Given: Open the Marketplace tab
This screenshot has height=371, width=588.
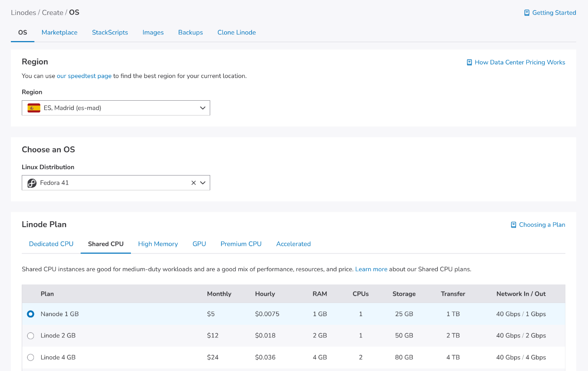Looking at the screenshot, I should tap(59, 33).
